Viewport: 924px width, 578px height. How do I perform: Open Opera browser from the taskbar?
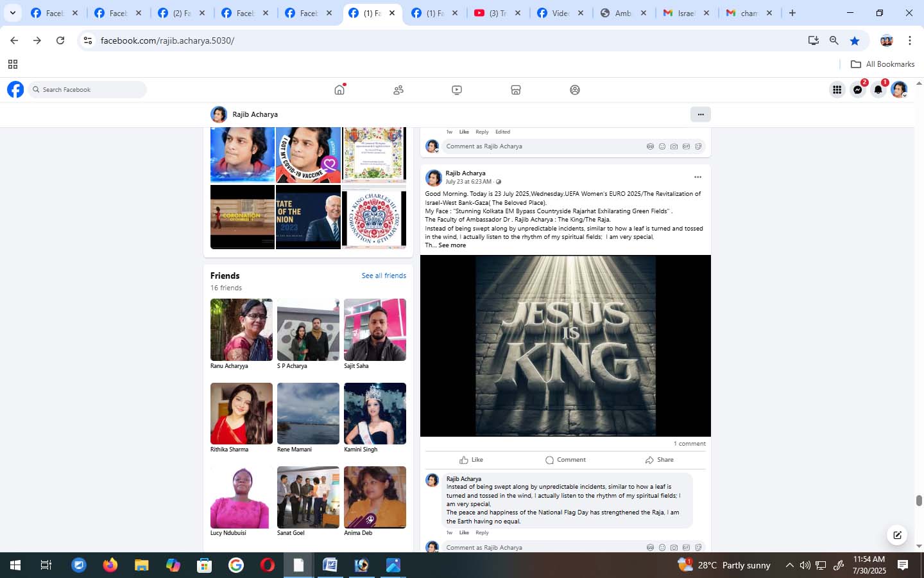tap(267, 565)
